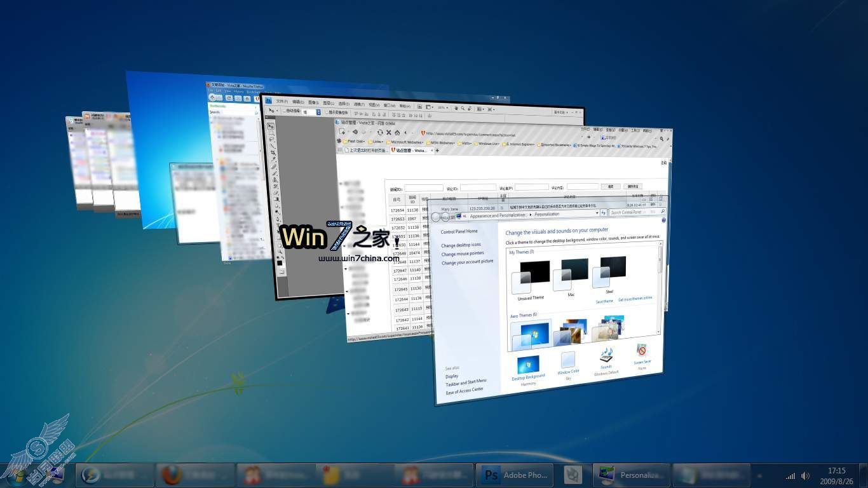868x488 pixels.
Task: Select the Zoom tool icon in Photoshop options bar
Action: [x=463, y=108]
